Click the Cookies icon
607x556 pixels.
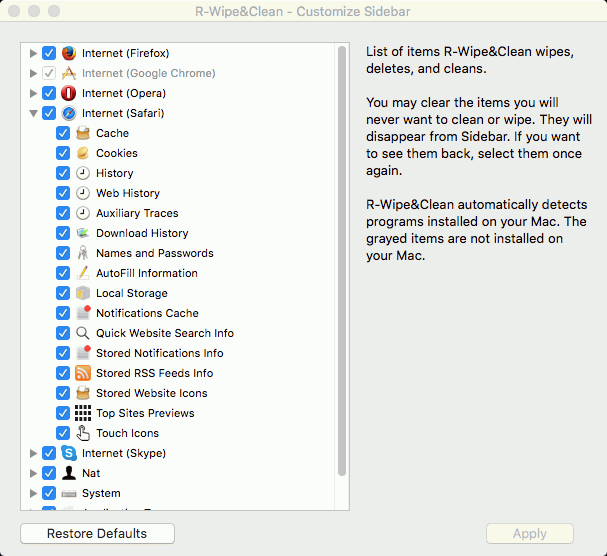(x=83, y=153)
